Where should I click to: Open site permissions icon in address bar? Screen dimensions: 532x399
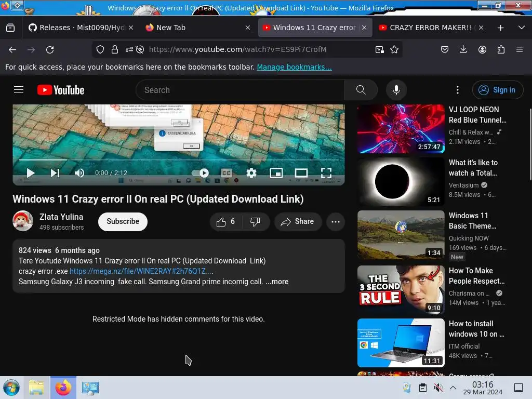click(129, 49)
